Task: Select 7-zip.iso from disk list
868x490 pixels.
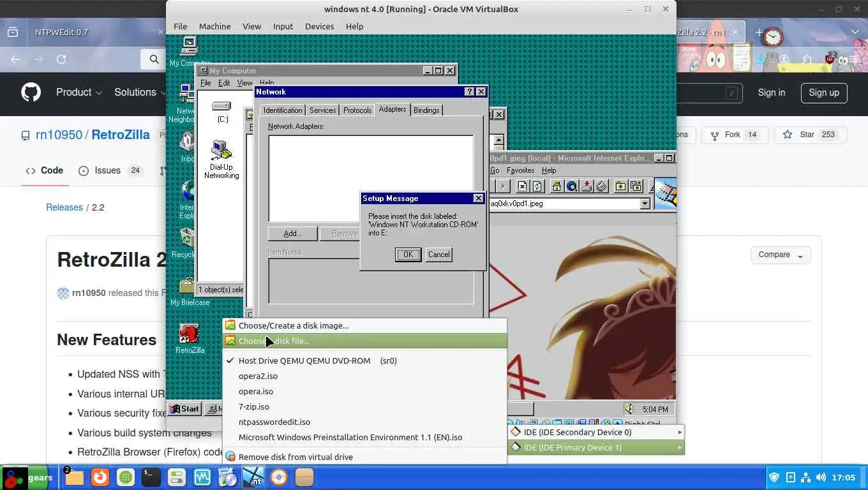Action: [x=364, y=406]
